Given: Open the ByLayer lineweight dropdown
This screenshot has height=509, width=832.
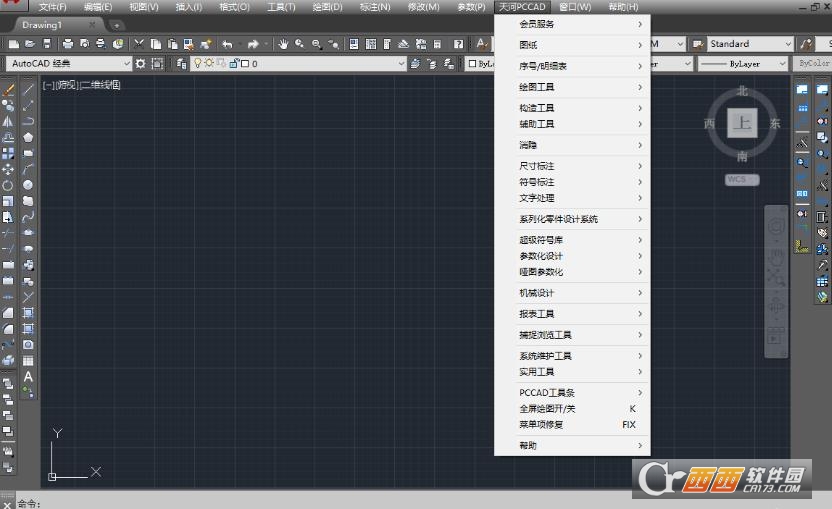Looking at the screenshot, I should point(742,64).
